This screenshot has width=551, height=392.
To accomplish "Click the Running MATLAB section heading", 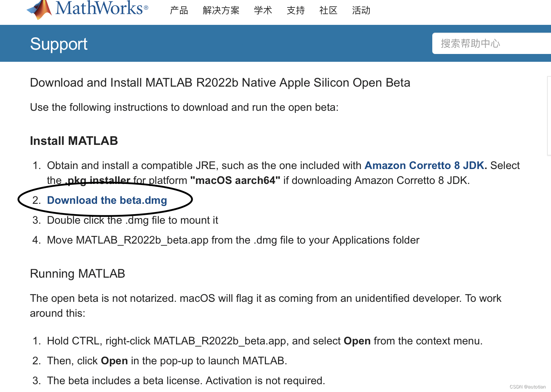I will tap(77, 273).
